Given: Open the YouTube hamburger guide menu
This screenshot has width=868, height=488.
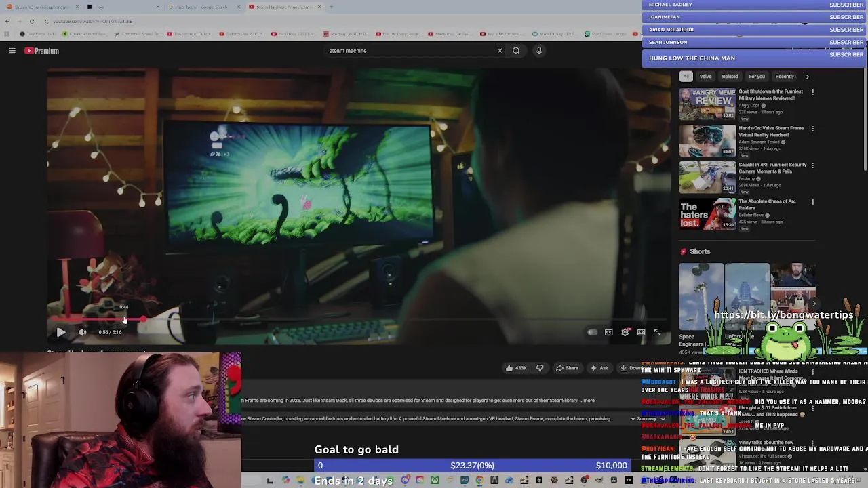Looking at the screenshot, I should click(x=12, y=51).
